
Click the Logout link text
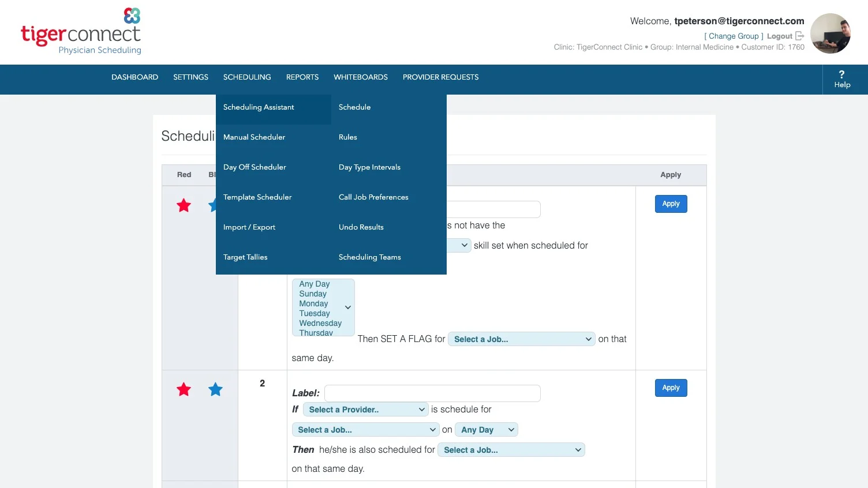tap(779, 36)
